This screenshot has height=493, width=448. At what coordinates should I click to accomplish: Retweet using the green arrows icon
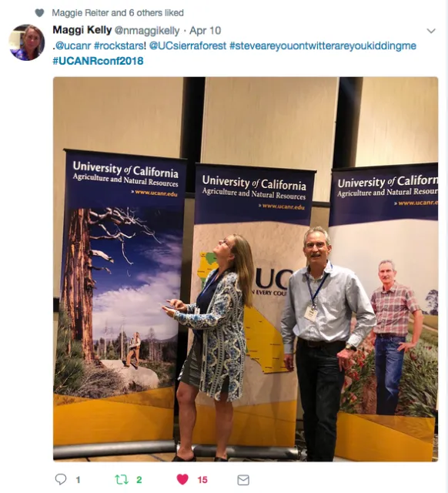coord(122,479)
